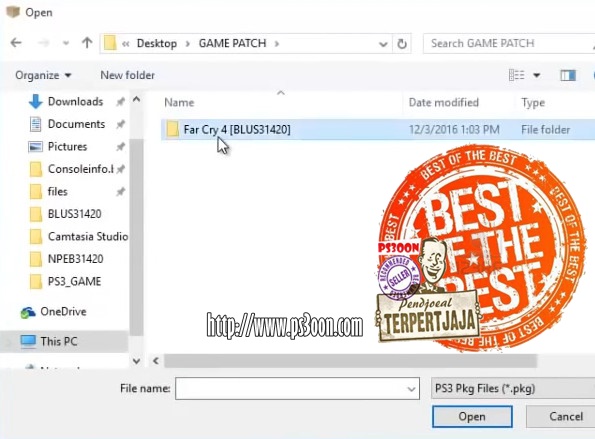The height and width of the screenshot is (439, 595).
Task: Click the Pictures icon in sidebar
Action: point(36,146)
